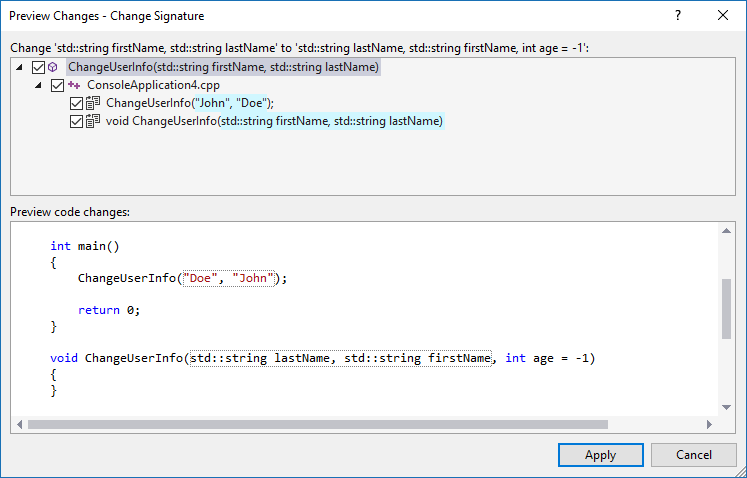Click the C++ file icon for ConsoleApplication4.cpp
The width and height of the screenshot is (747, 478).
[74, 85]
